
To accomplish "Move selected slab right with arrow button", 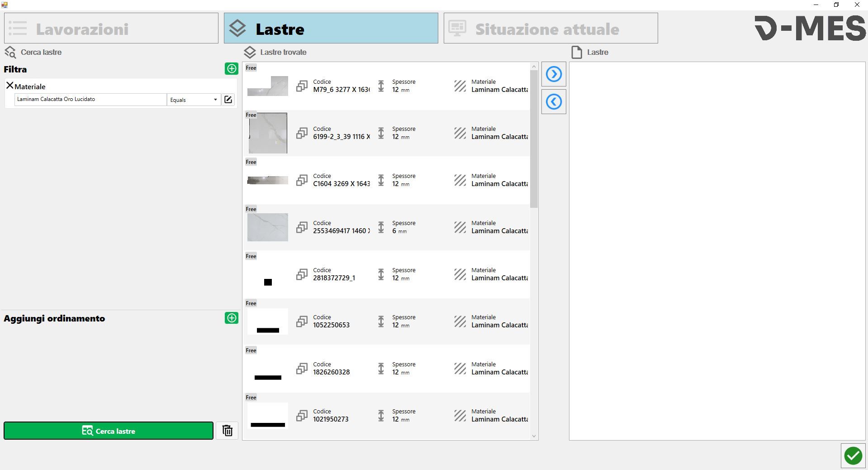I will tap(554, 74).
